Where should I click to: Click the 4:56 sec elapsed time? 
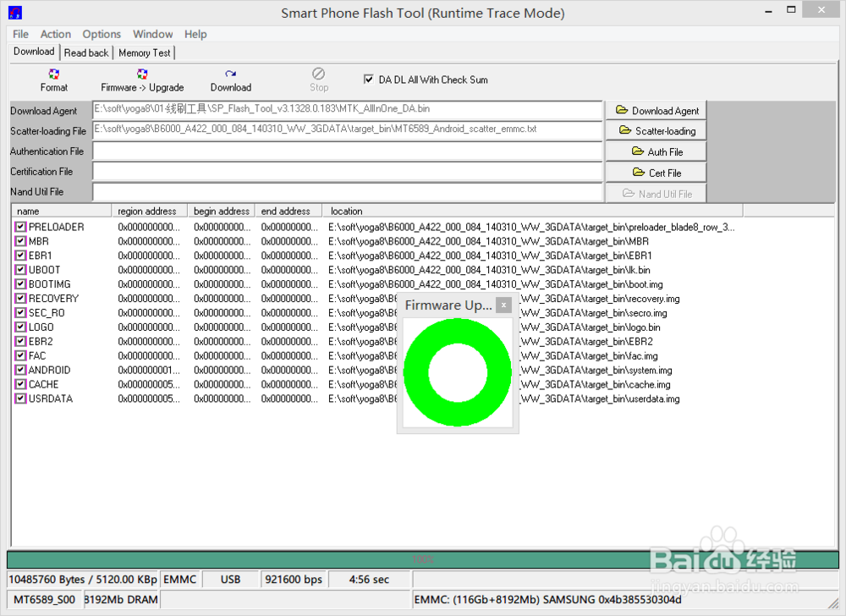(x=369, y=580)
